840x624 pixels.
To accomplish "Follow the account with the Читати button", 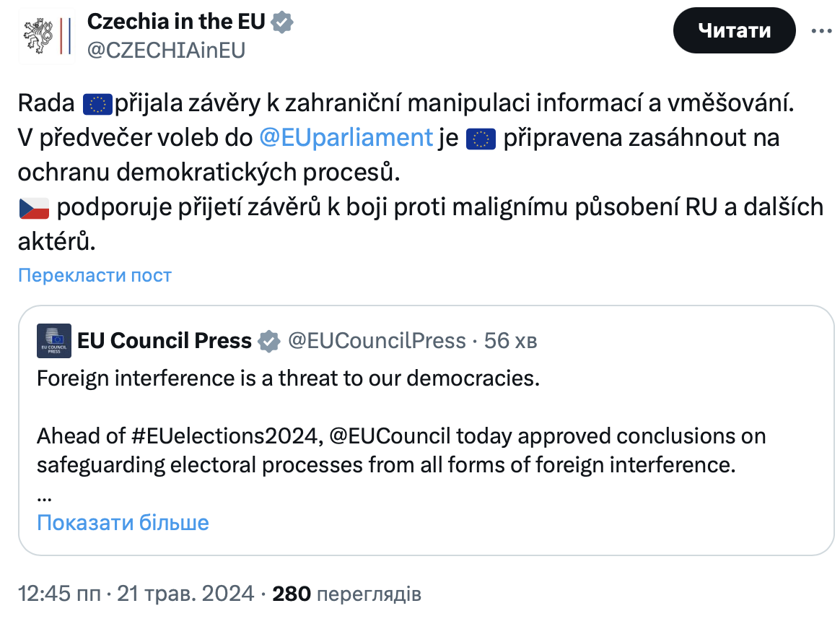I will pyautogui.click(x=734, y=30).
